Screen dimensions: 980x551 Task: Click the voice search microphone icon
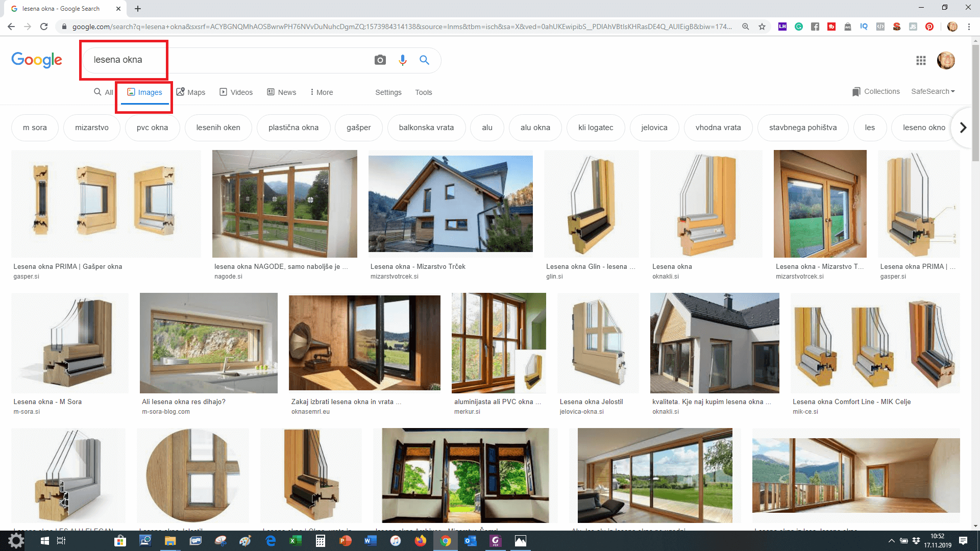pyautogui.click(x=403, y=60)
